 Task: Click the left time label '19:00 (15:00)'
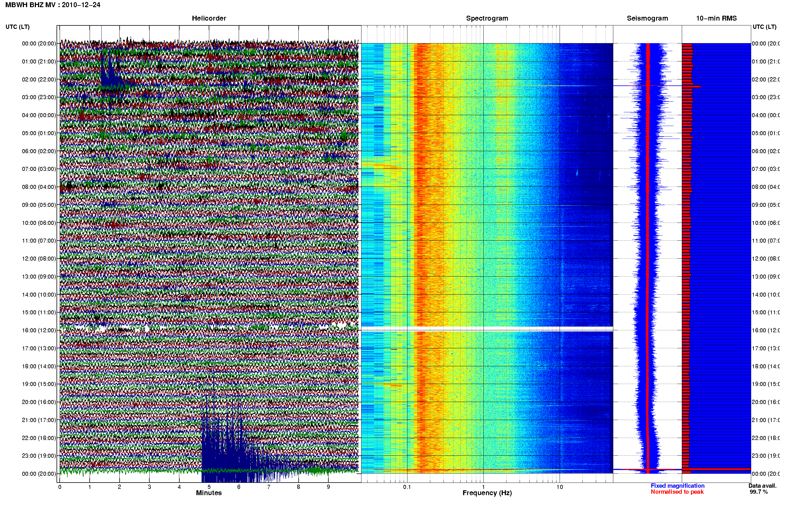pyautogui.click(x=39, y=384)
